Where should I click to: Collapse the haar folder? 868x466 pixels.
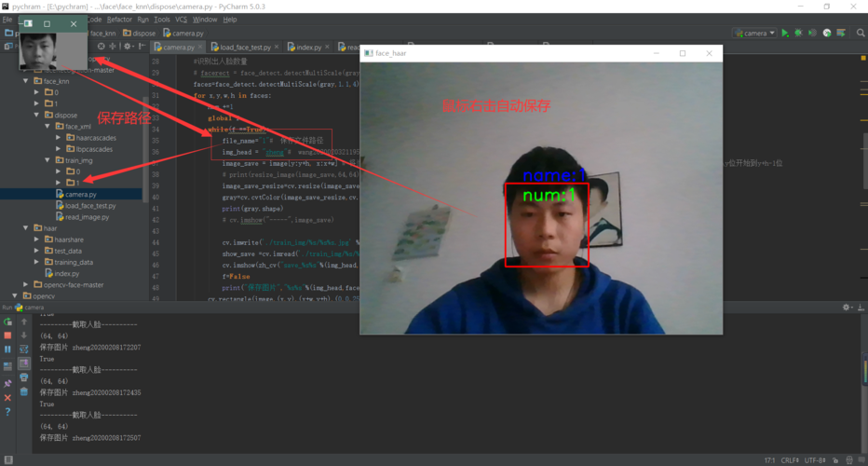tap(25, 228)
